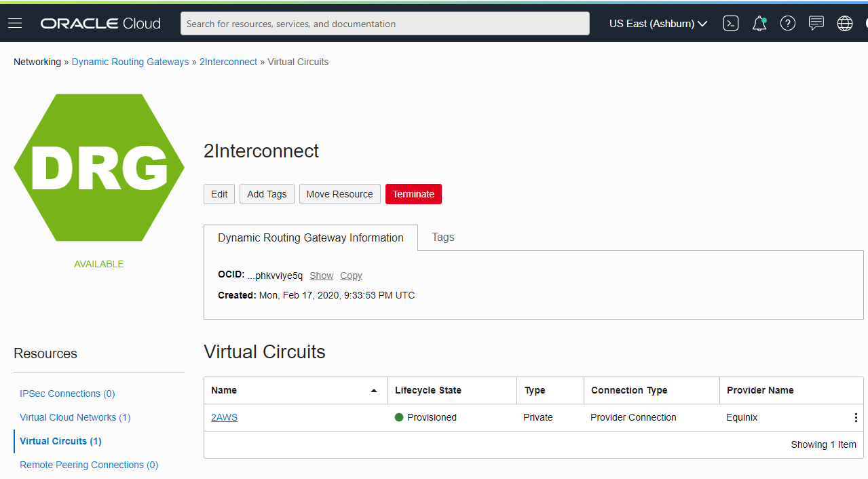
Task: Copy the OCID value
Action: [351, 275]
